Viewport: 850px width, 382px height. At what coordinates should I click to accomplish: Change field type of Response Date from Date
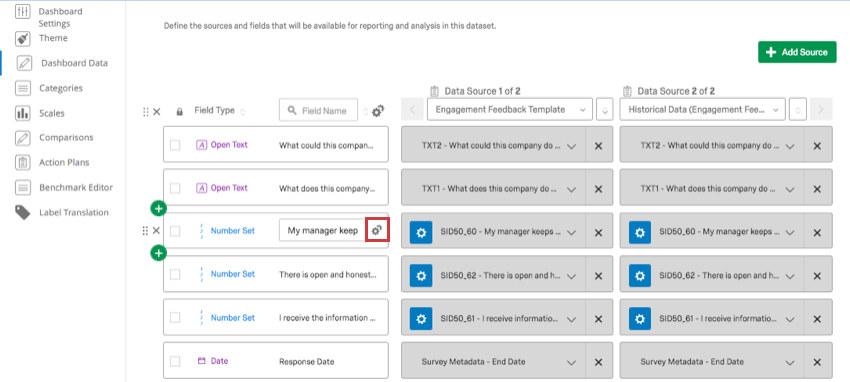(x=212, y=361)
